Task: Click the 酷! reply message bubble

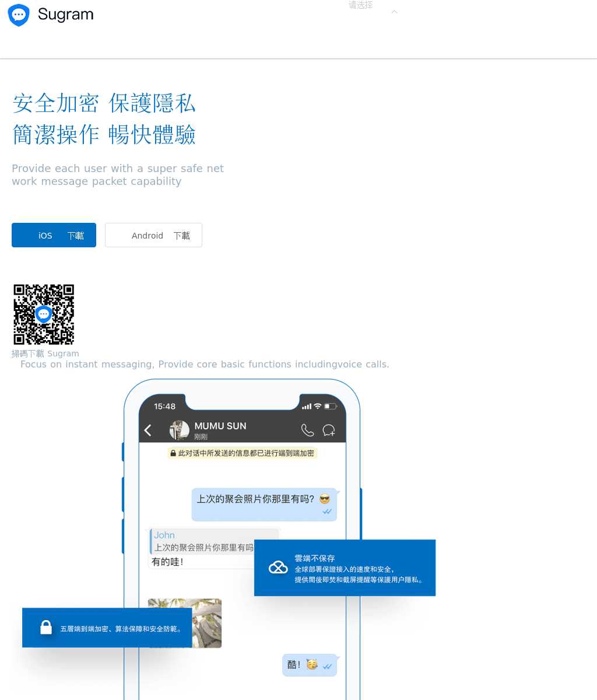Action: pos(310,665)
